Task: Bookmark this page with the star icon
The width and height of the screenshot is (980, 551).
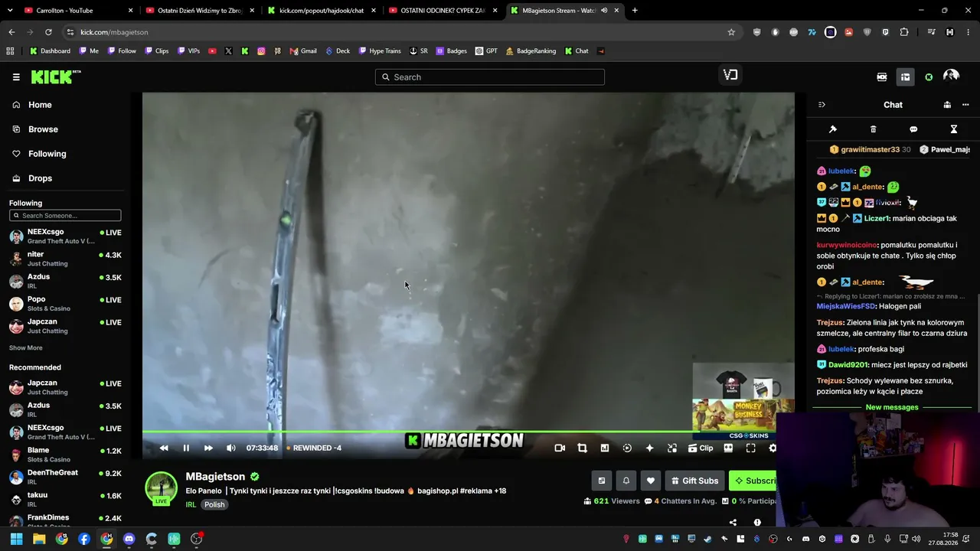Action: click(x=731, y=32)
